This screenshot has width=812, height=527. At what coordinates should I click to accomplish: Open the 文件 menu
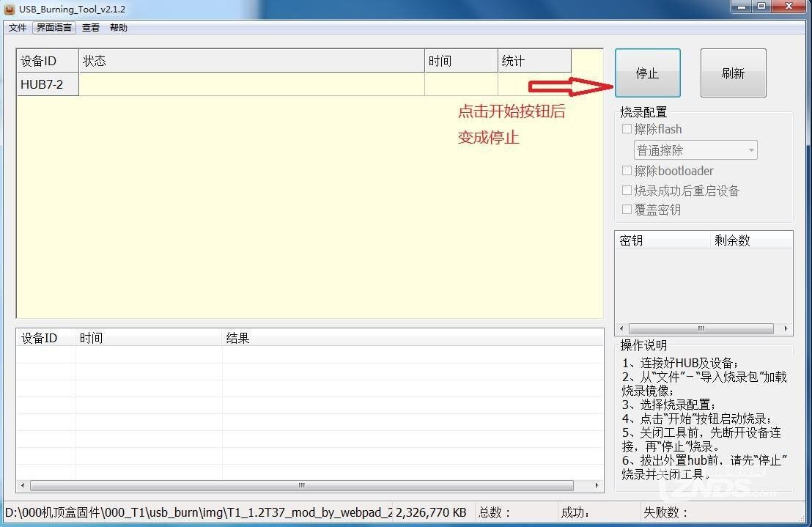[18, 28]
